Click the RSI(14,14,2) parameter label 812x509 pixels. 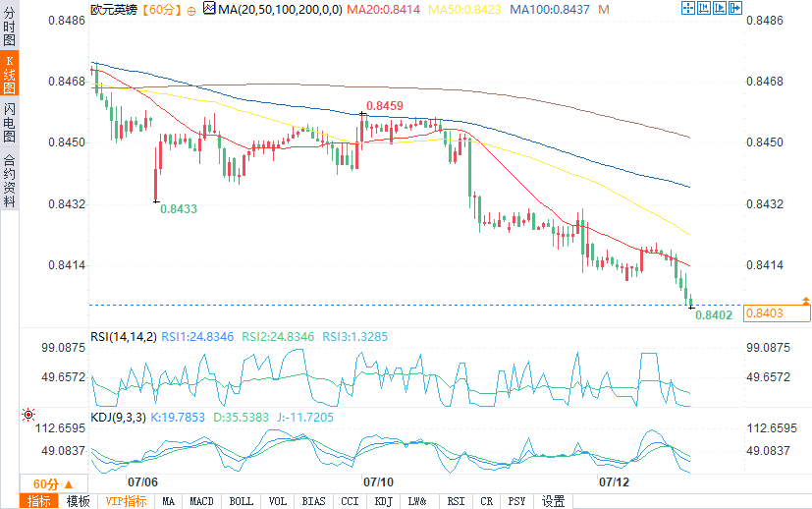(124, 337)
